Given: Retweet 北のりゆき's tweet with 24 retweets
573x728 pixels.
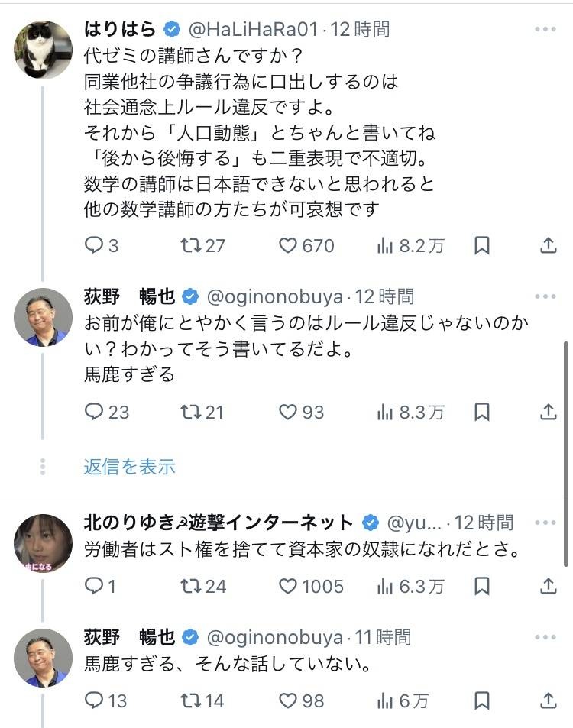Looking at the screenshot, I should coord(189,586).
